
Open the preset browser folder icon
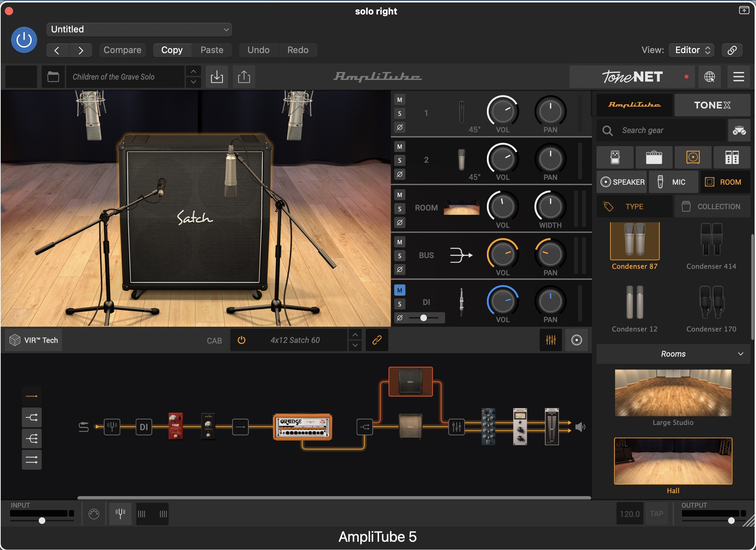(x=53, y=77)
